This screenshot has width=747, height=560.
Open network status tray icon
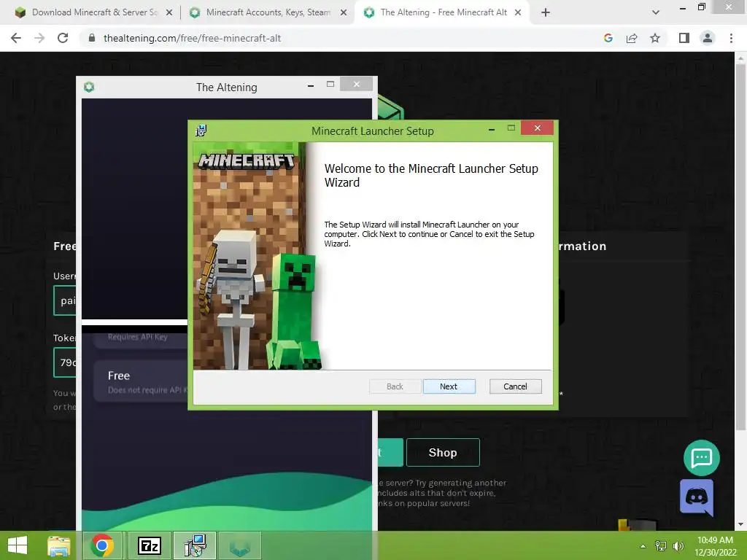point(661,546)
